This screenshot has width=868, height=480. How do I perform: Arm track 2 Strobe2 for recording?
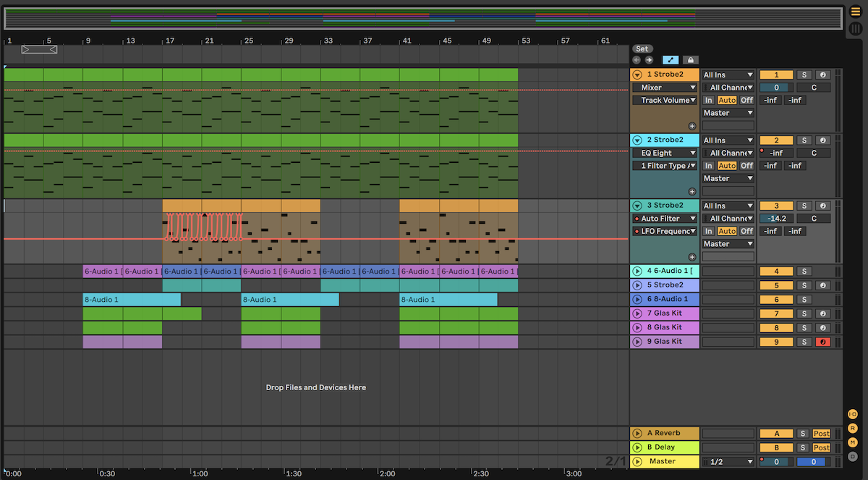(823, 140)
